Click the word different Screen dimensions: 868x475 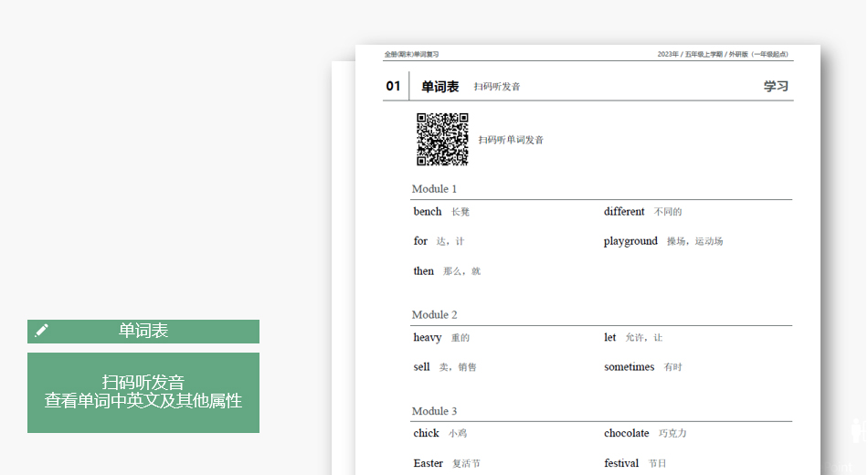click(624, 212)
